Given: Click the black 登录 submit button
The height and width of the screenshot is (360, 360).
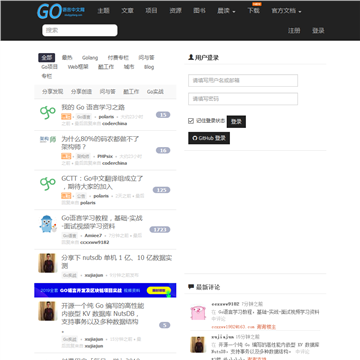Looking at the screenshot, I should (236, 122).
